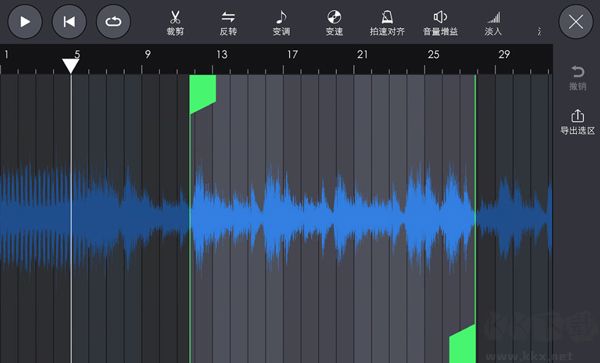Export selection with 导出选区 button
600x363 pixels.
tap(577, 122)
